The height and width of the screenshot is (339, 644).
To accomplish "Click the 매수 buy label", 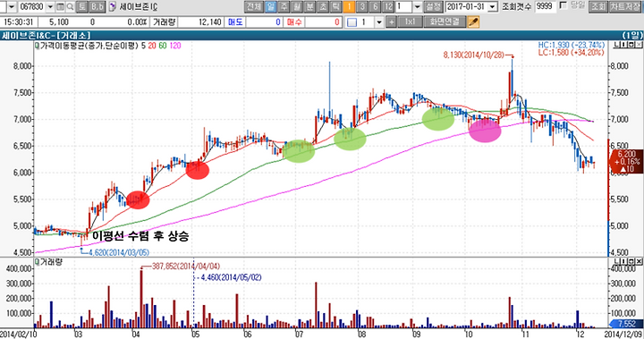I will coord(294,21).
